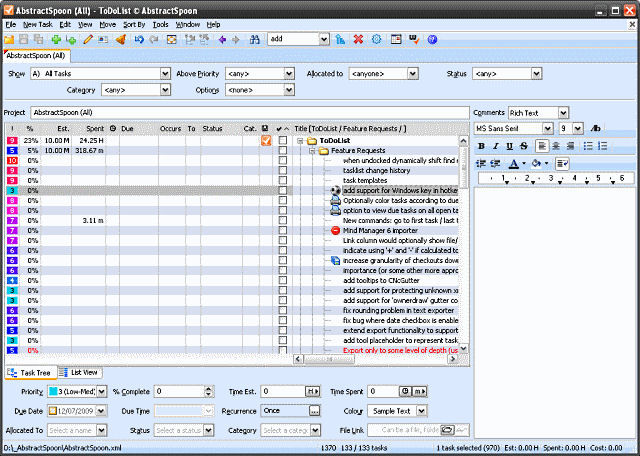Check the completion box for ToDoList task
The width and height of the screenshot is (640, 456).
pos(282,140)
